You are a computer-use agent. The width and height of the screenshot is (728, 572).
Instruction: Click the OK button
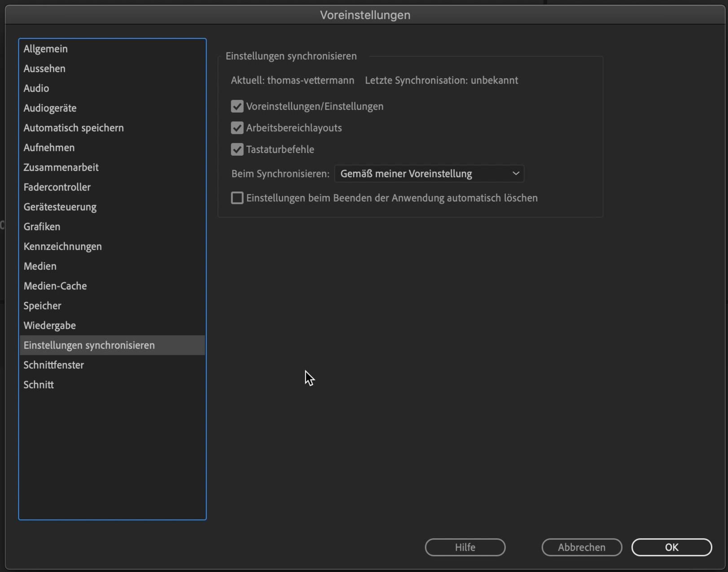[671, 547]
